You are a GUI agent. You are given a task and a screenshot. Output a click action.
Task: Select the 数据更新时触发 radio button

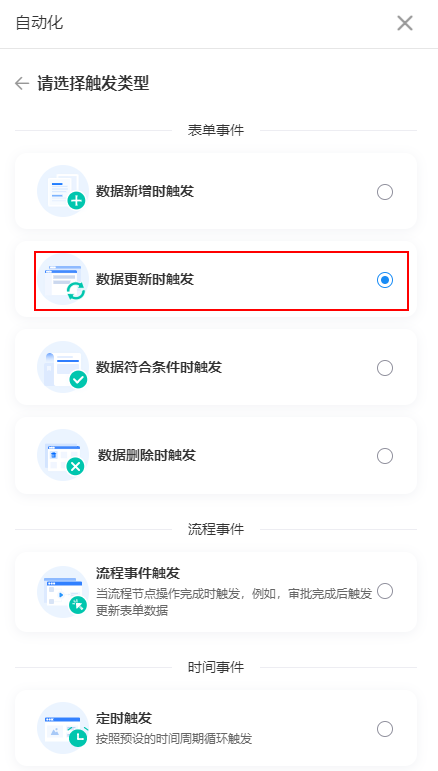tap(385, 280)
